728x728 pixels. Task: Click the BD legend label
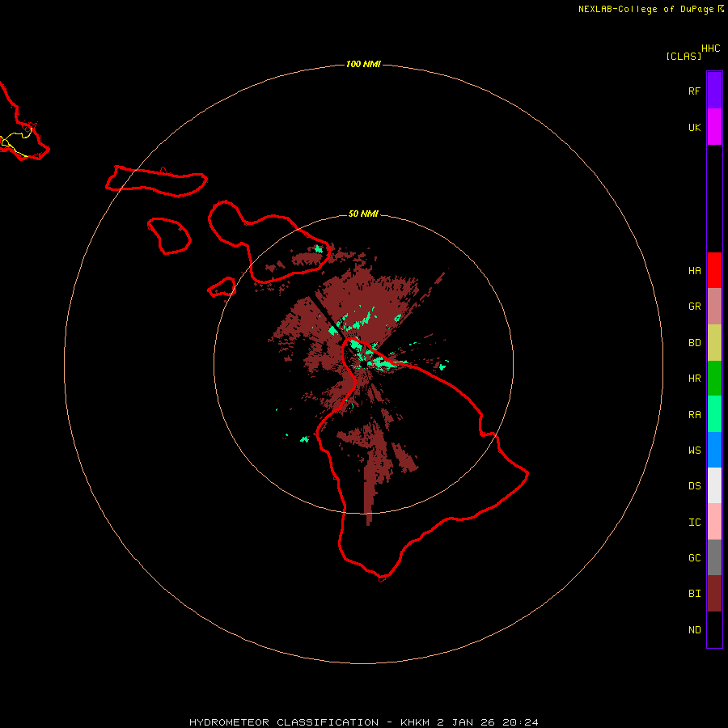point(694,343)
